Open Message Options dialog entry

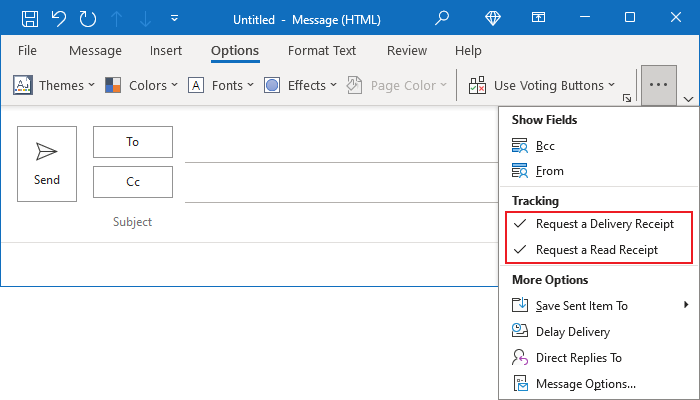tap(585, 384)
